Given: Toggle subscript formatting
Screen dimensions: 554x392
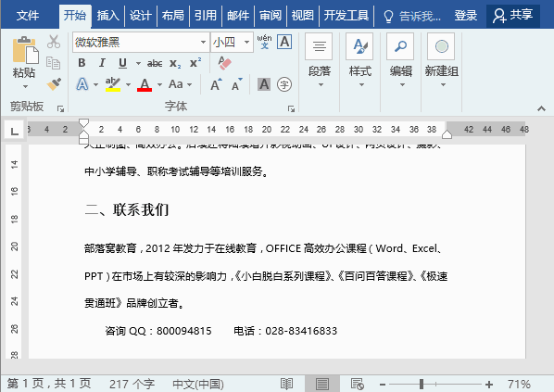Looking at the screenshot, I should [175, 63].
